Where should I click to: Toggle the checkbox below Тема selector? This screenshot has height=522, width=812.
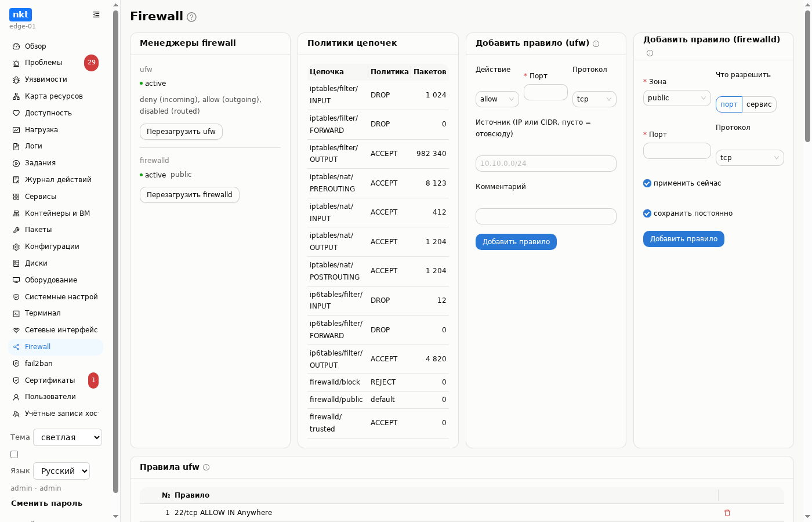(x=14, y=455)
